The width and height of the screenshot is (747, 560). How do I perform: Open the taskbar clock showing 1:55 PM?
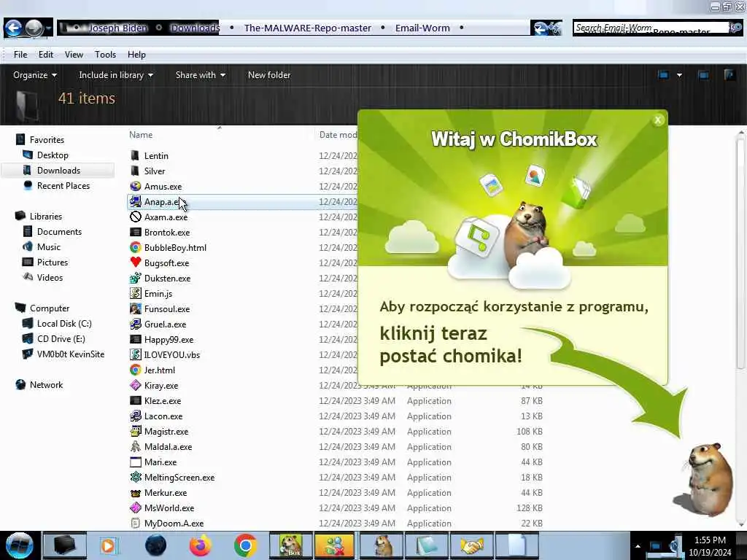pos(710,546)
